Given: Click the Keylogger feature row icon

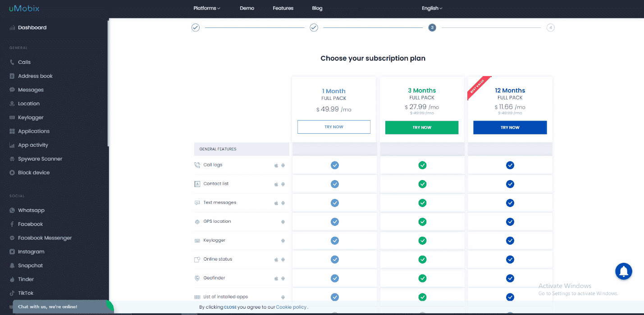Looking at the screenshot, I should coord(197,241).
